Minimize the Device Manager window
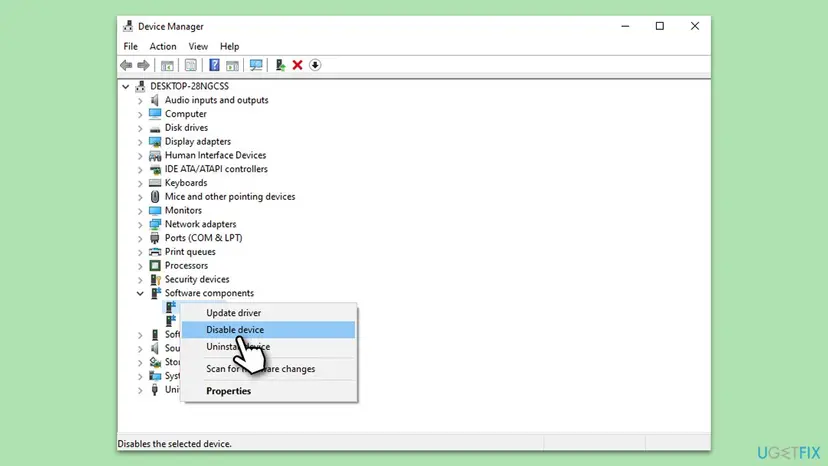 [x=625, y=26]
